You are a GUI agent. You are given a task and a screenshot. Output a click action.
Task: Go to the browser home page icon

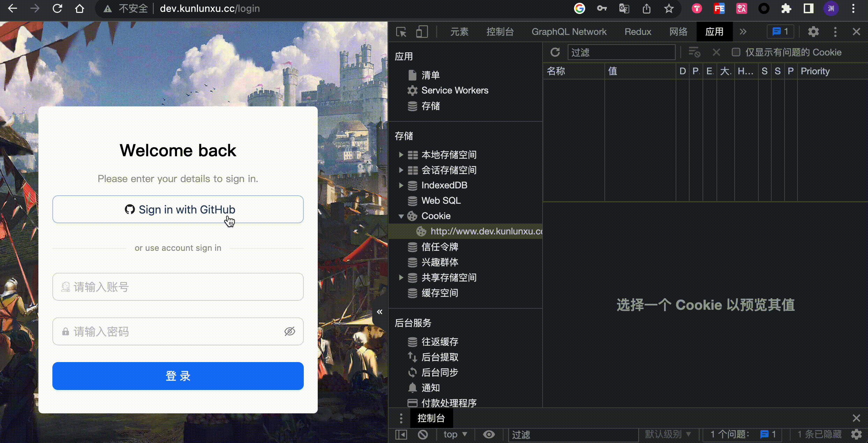80,9
